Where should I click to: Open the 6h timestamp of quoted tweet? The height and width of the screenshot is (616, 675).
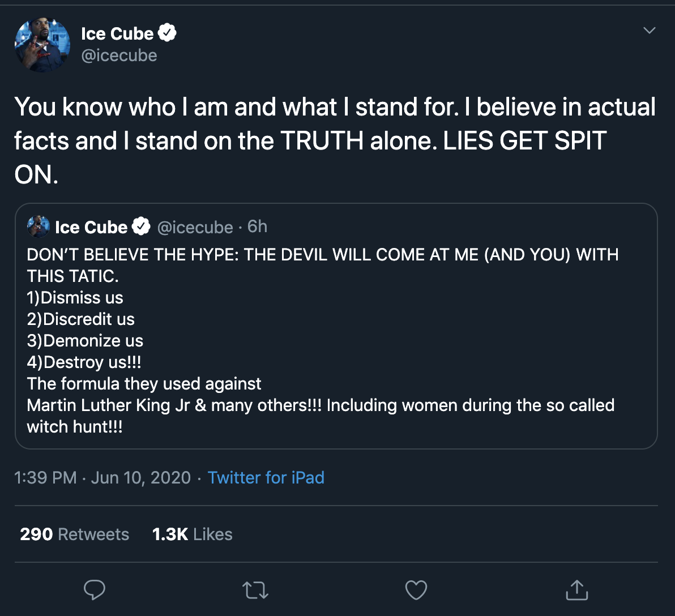pos(258,226)
